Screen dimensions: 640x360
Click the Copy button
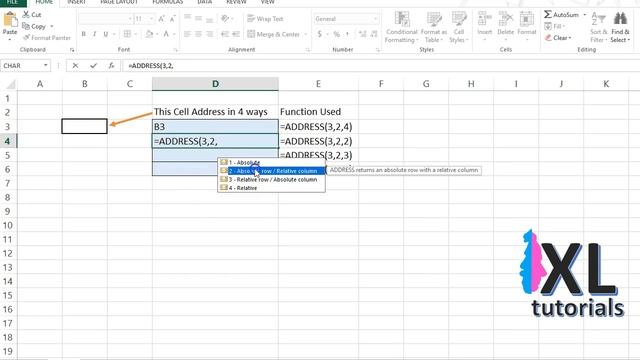[x=34, y=26]
